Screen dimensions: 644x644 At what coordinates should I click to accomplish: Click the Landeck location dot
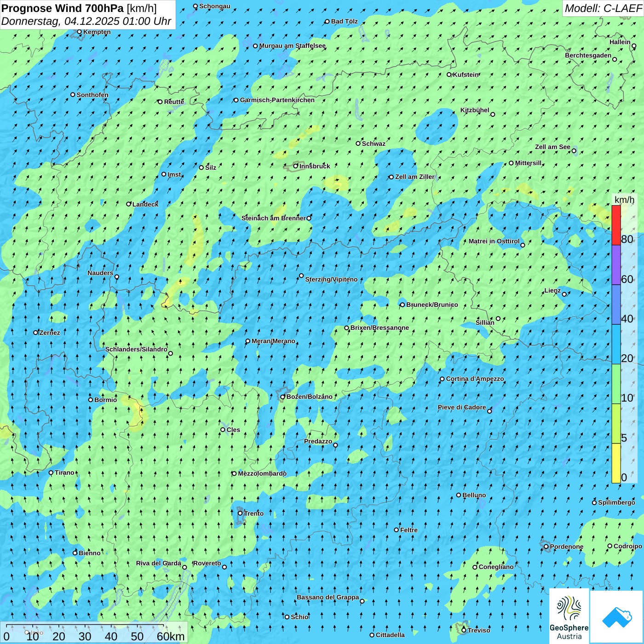coord(129,204)
